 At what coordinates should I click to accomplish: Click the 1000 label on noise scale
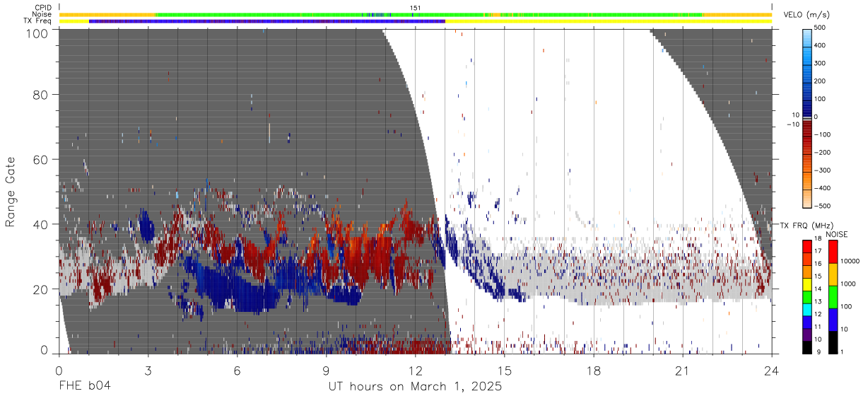click(850, 283)
